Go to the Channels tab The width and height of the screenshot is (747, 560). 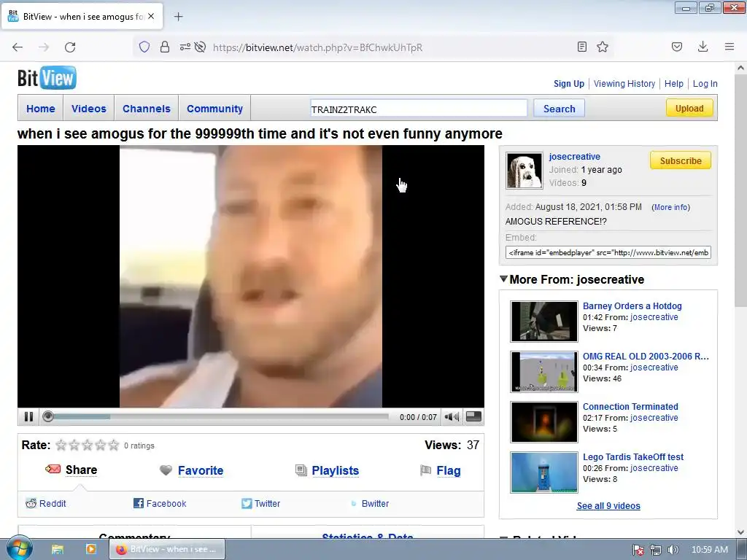146,109
